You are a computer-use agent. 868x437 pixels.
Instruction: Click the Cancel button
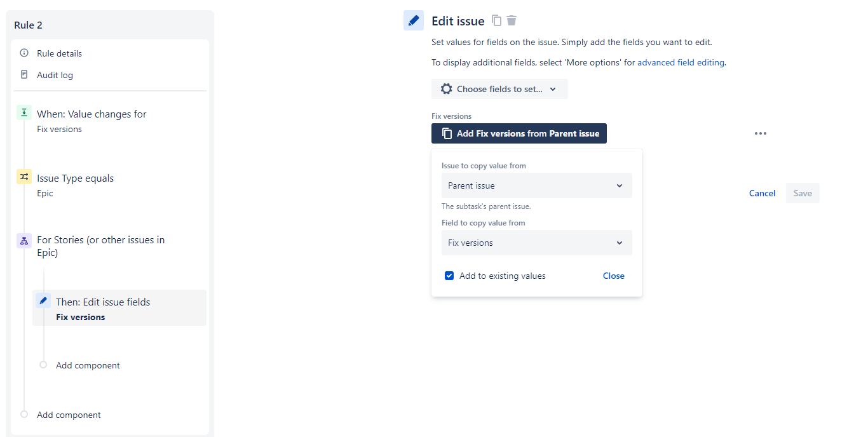tap(762, 193)
